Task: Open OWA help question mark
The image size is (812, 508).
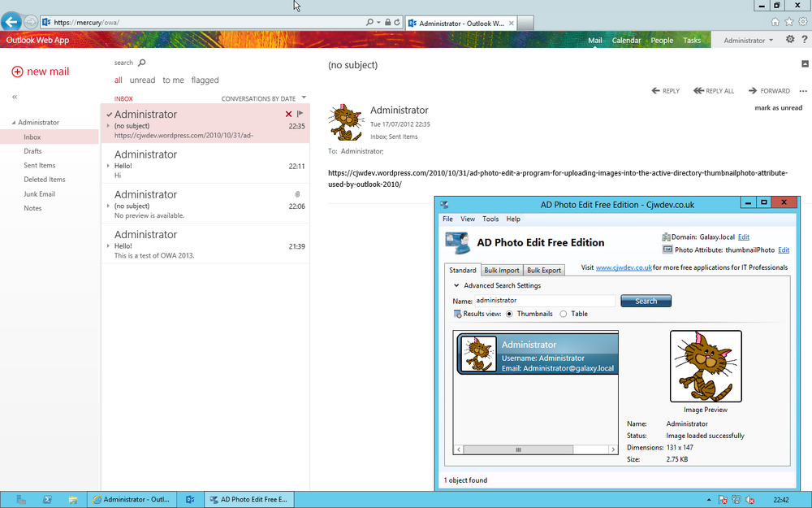Action: (804, 39)
